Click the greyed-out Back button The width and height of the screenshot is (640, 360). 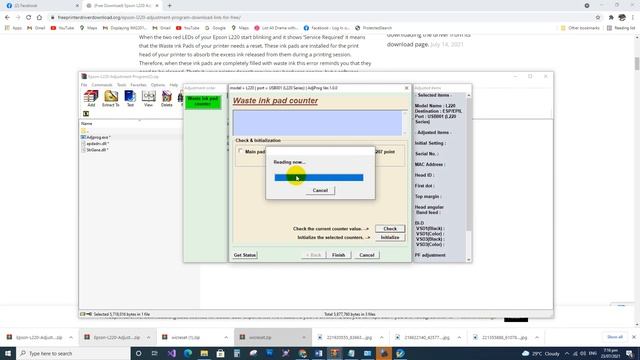pyautogui.click(x=313, y=255)
